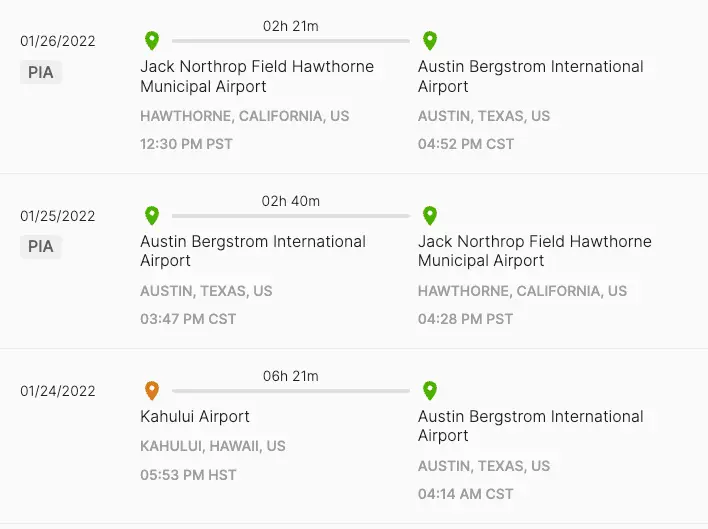Select the 02h 40m duration label
This screenshot has width=708, height=529.
click(291, 201)
